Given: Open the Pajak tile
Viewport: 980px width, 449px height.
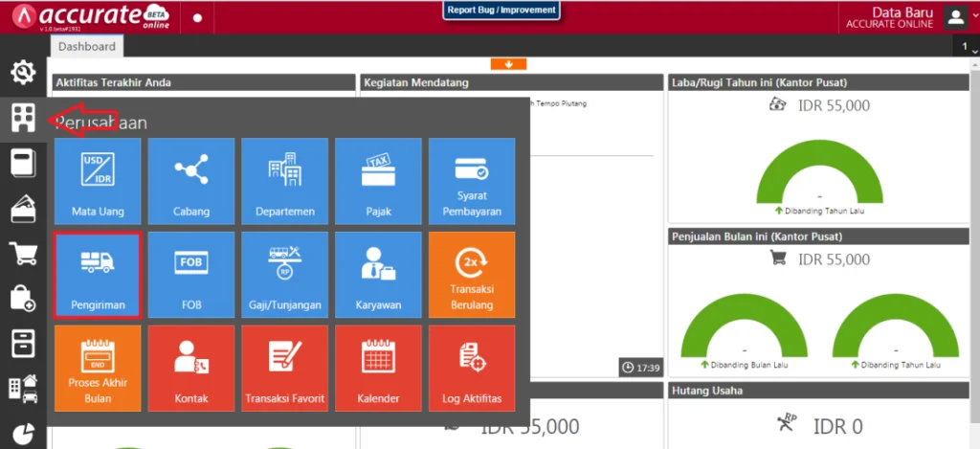Looking at the screenshot, I should (x=378, y=181).
